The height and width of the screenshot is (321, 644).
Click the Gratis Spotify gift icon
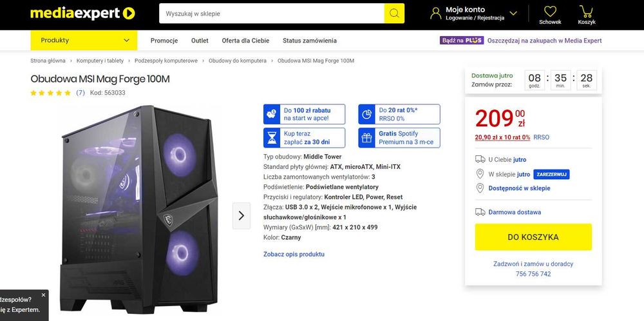click(x=366, y=137)
